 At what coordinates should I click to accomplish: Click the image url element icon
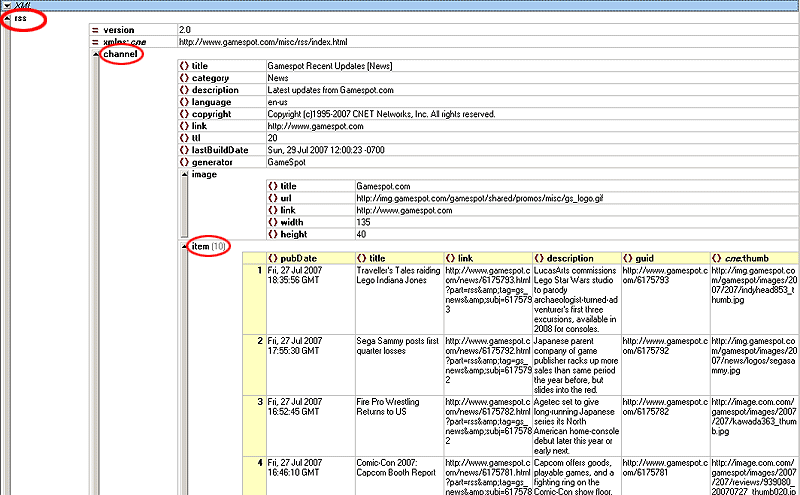click(x=273, y=199)
